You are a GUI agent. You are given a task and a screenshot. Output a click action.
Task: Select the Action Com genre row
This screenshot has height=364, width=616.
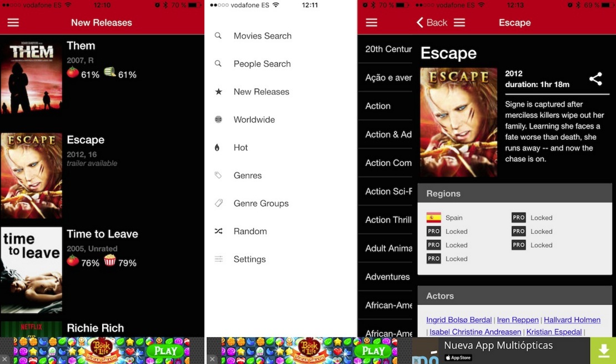[385, 163]
